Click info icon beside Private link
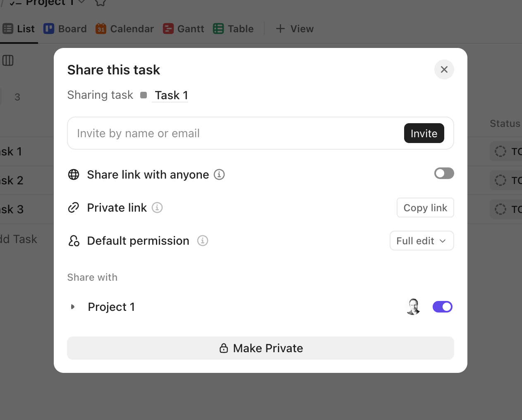This screenshot has height=420, width=522. [157, 208]
